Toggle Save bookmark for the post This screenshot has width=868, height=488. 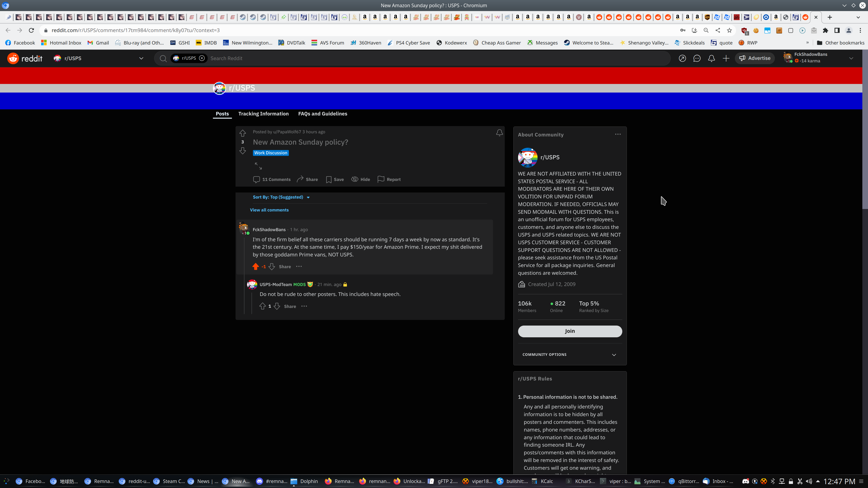pyautogui.click(x=335, y=180)
